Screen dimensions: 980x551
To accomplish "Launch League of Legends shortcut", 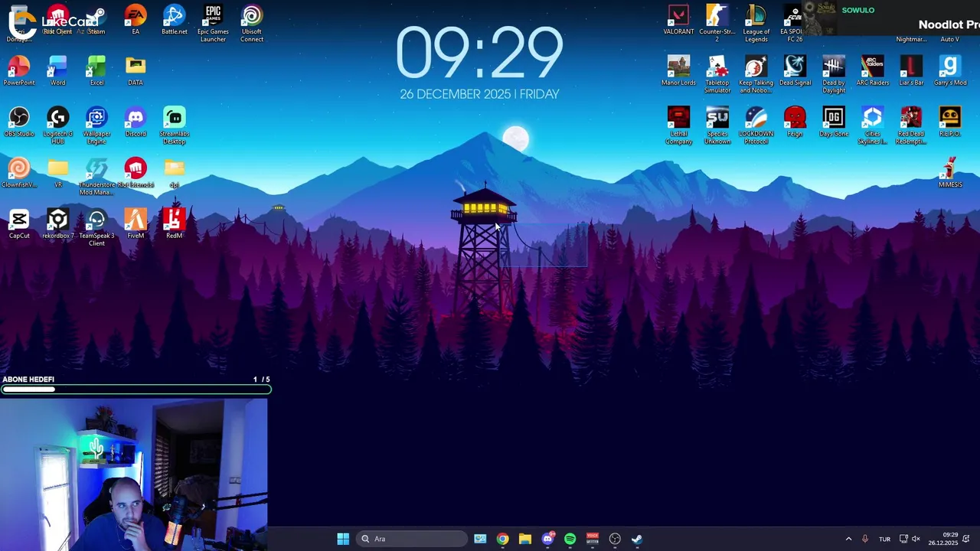I will (x=756, y=24).
